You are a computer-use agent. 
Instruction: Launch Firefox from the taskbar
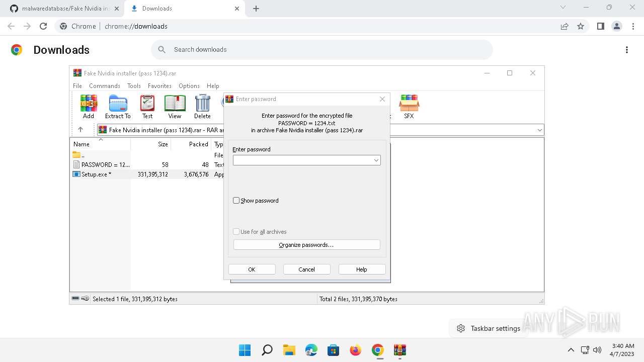tap(356, 350)
